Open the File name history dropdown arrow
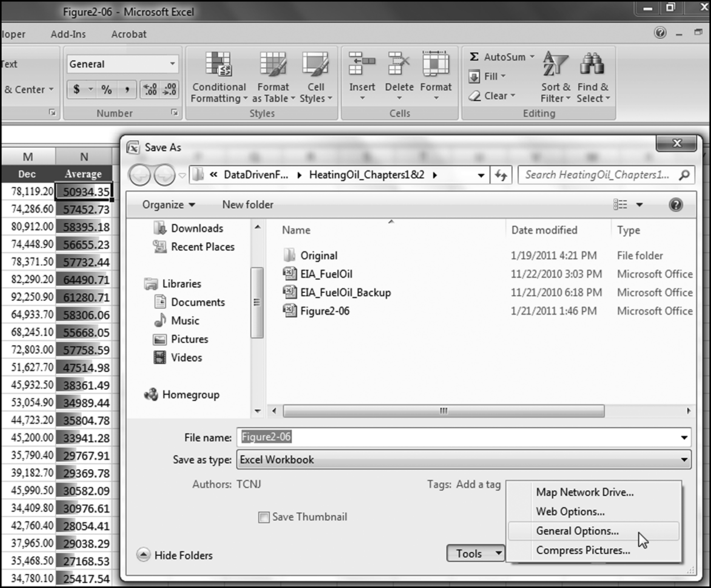This screenshot has height=588, width=711. point(684,437)
